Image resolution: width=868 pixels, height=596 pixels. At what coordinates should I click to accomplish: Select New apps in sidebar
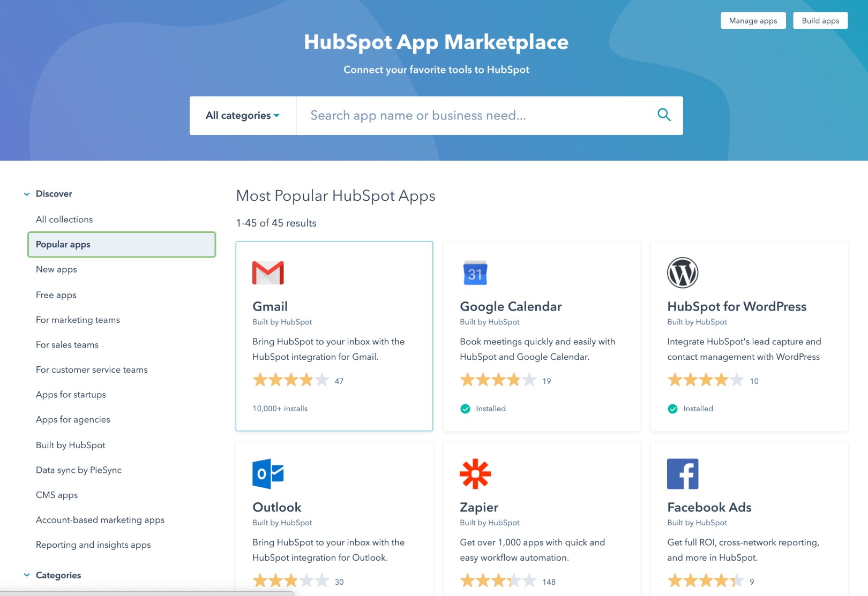56,269
